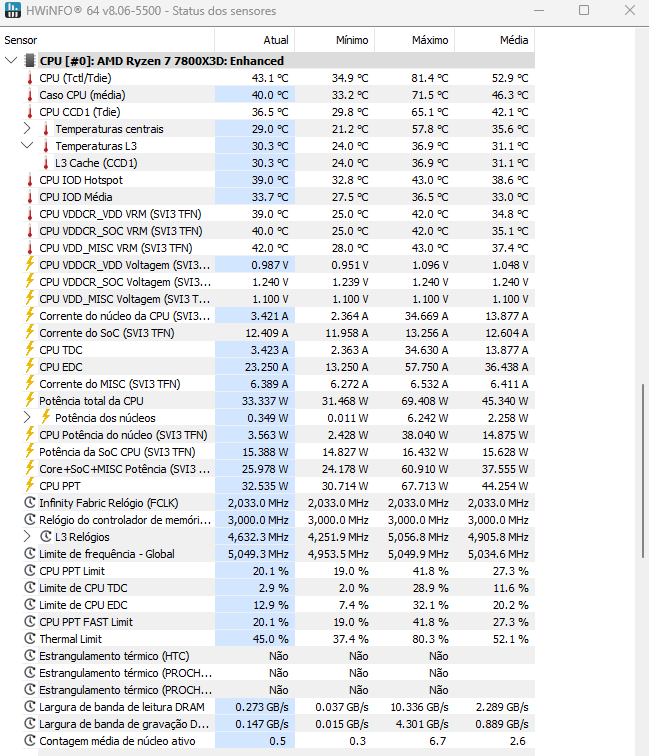Click thermometer icon of Temperaturas L3
This screenshot has width=649, height=756.
tap(46, 146)
